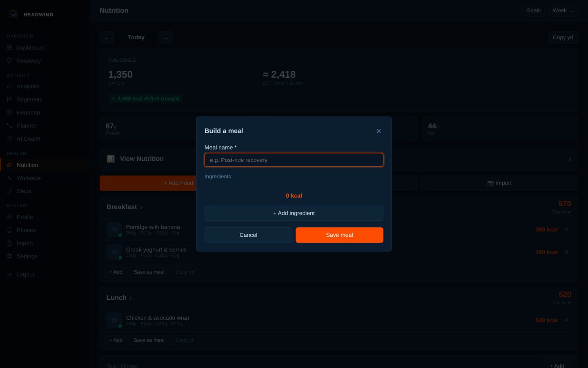Open Planner in the sidebar
The width and height of the screenshot is (588, 368).
(x=45, y=126)
